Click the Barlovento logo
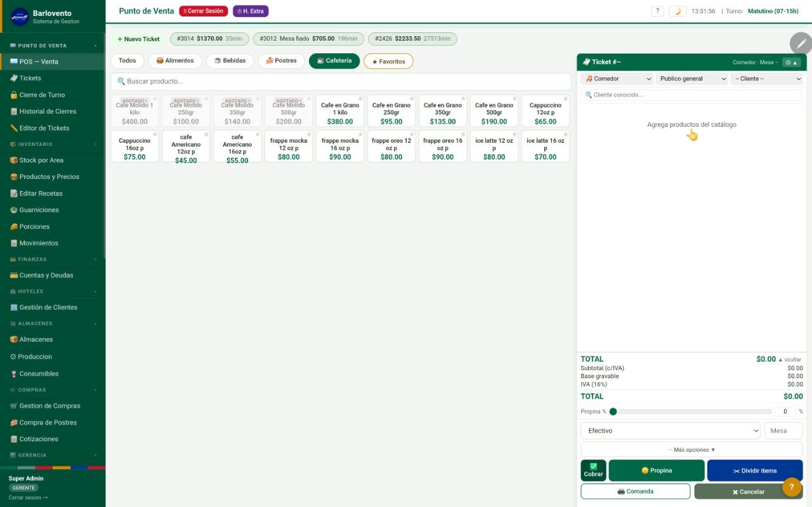Image resolution: width=812 pixels, height=507 pixels. pos(20,17)
